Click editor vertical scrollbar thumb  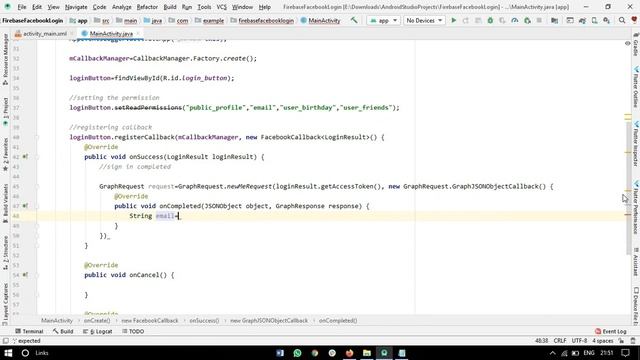pyautogui.click(x=628, y=188)
